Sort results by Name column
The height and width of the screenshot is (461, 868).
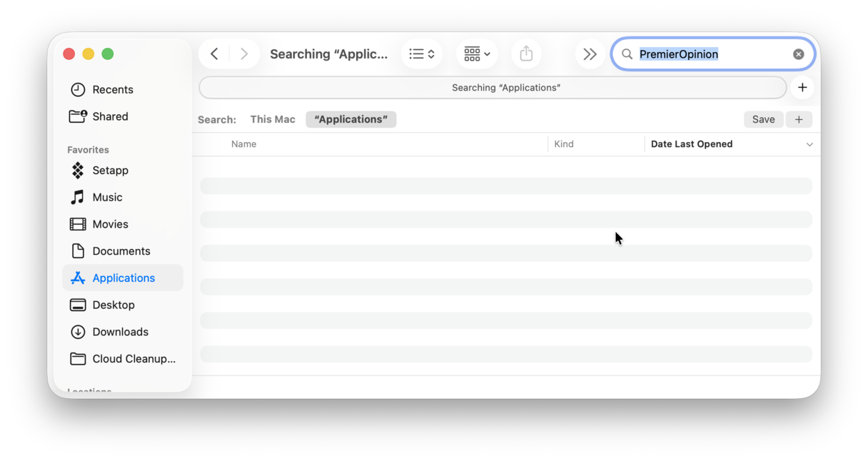(x=243, y=144)
